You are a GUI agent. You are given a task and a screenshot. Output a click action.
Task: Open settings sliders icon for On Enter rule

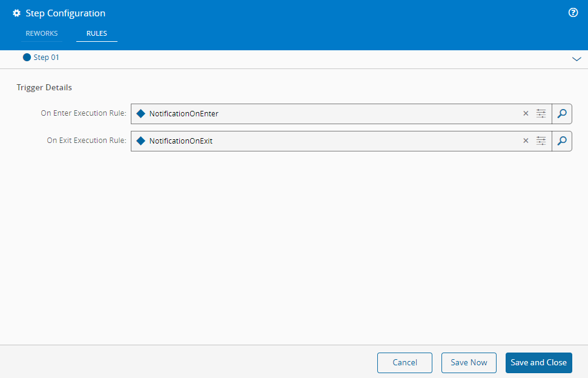pos(541,114)
